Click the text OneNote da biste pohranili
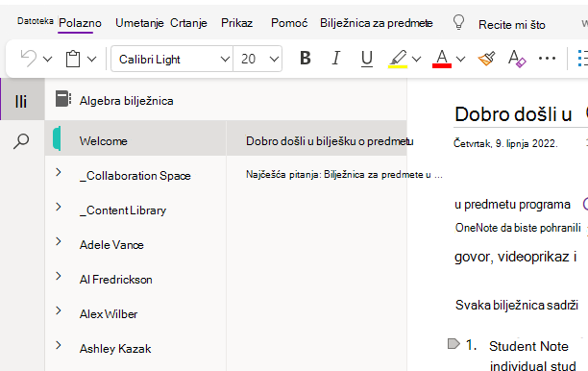This screenshot has width=588, height=371. (518, 228)
